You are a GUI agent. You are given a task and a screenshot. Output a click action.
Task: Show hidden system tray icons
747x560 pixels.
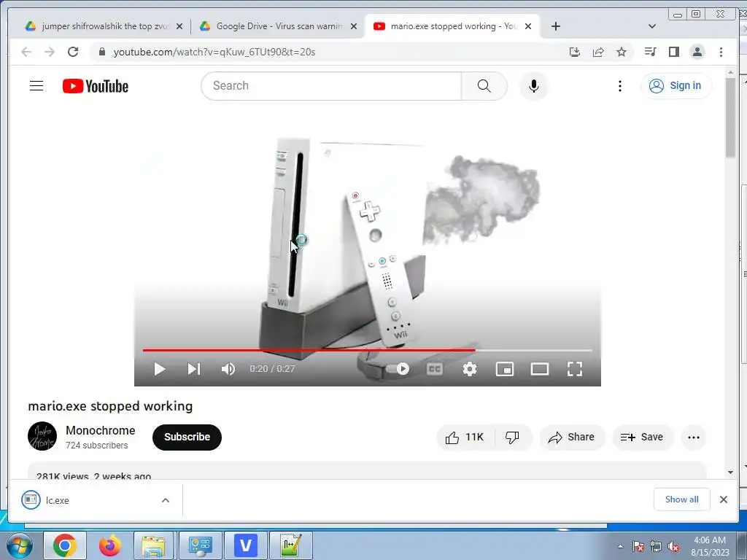click(x=620, y=546)
